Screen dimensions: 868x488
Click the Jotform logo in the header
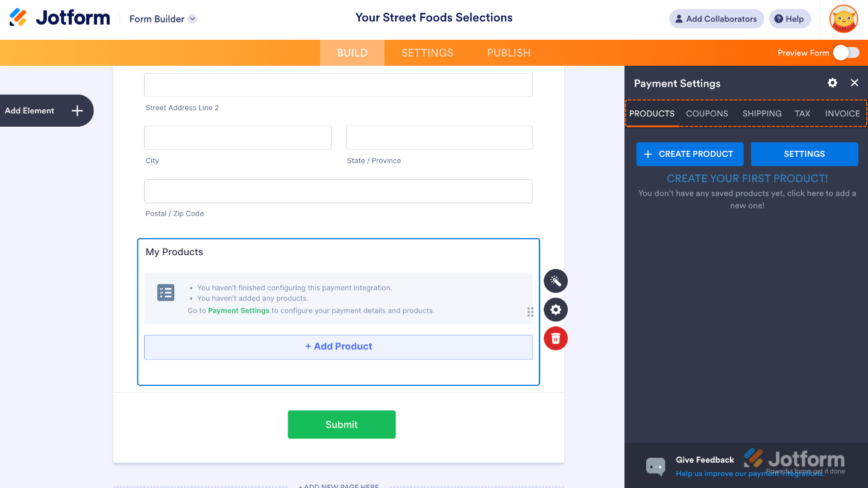click(x=60, y=17)
